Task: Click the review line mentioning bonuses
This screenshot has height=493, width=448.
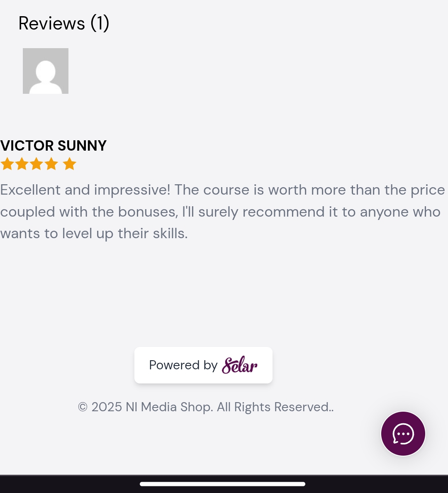Action: tap(220, 212)
